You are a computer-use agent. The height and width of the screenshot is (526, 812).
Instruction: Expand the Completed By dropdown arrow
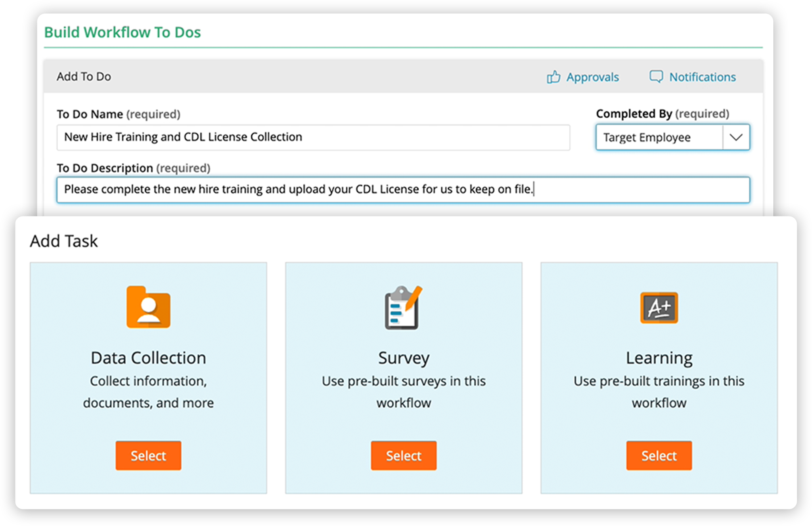(736, 137)
